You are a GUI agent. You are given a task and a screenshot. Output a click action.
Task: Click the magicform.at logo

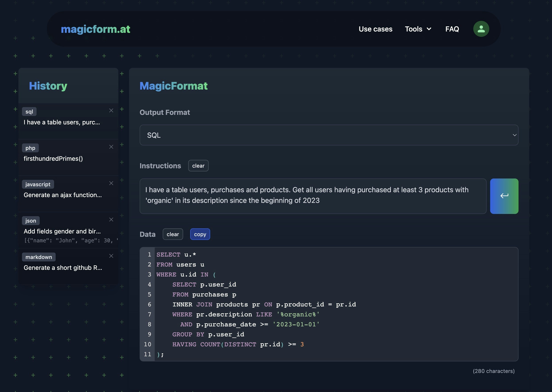tap(95, 29)
